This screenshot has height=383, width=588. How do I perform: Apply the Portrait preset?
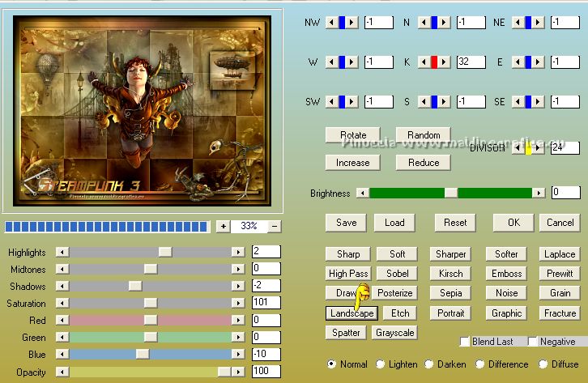click(451, 313)
